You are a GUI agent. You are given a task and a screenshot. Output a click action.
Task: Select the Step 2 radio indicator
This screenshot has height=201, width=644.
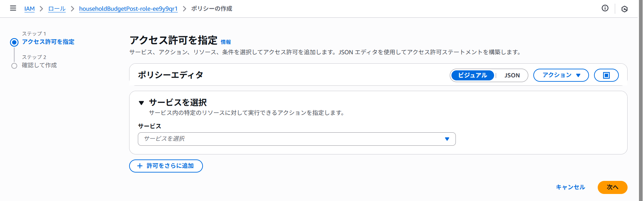[14, 66]
